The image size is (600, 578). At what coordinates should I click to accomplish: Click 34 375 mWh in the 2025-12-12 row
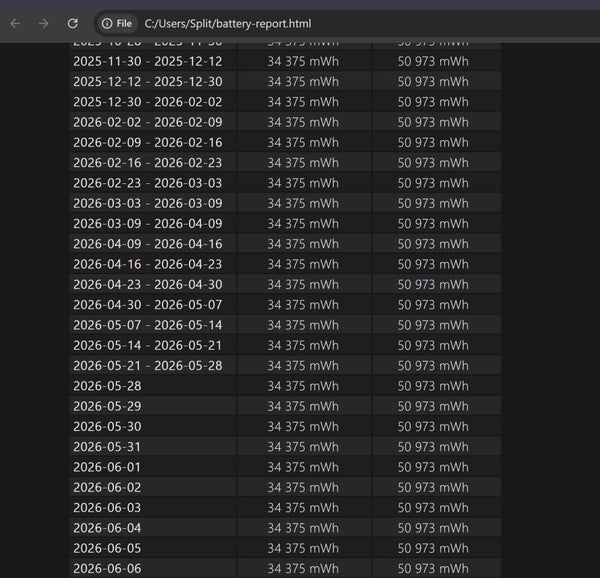coord(303,82)
